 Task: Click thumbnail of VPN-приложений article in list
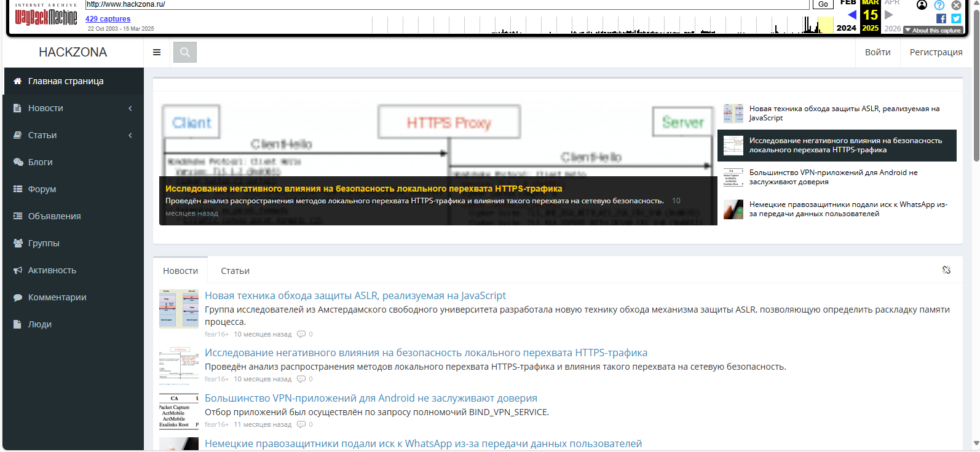click(179, 411)
